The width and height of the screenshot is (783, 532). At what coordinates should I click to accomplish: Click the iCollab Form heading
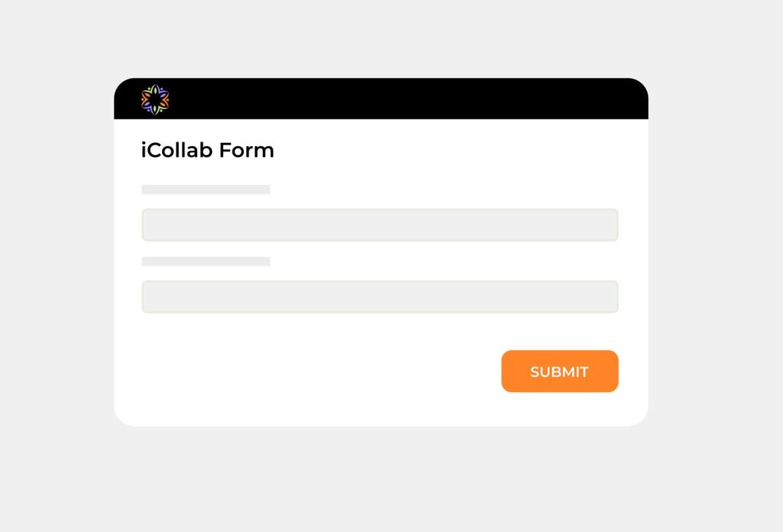click(x=208, y=151)
